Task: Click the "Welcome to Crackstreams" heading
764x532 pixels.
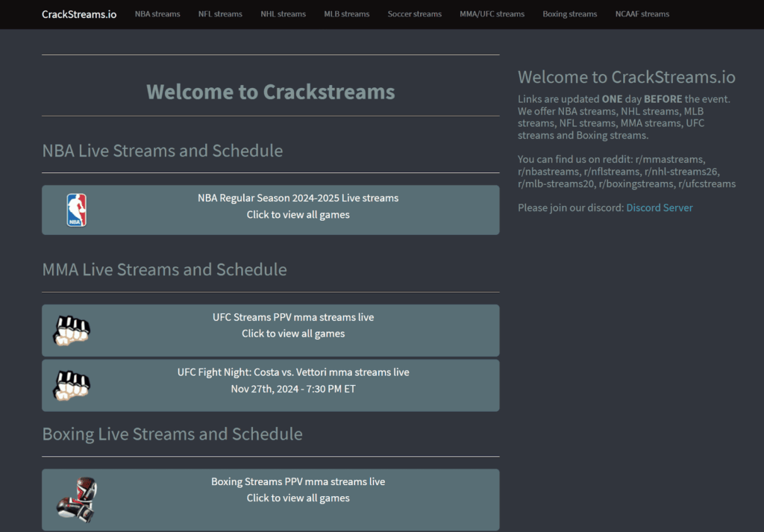Action: pos(270,92)
